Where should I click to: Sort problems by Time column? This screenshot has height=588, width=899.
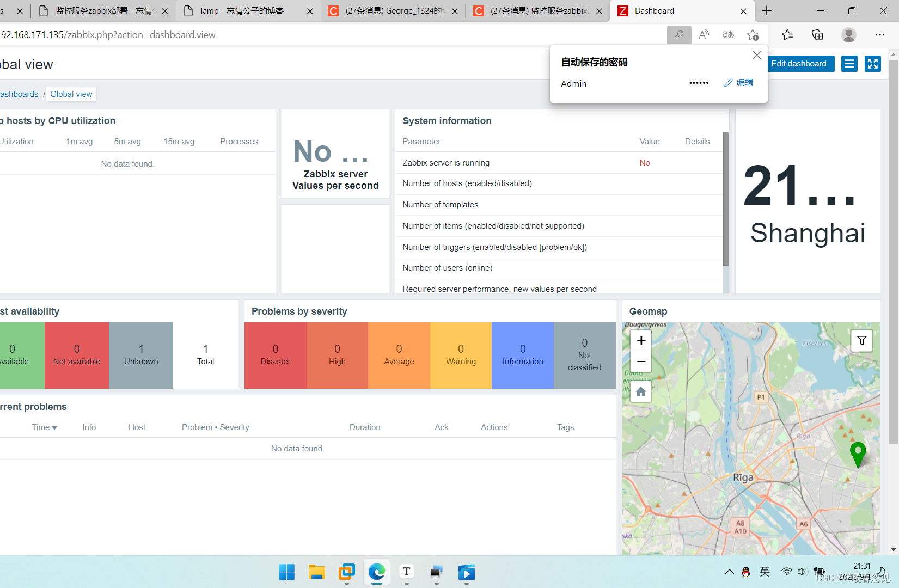(x=44, y=427)
